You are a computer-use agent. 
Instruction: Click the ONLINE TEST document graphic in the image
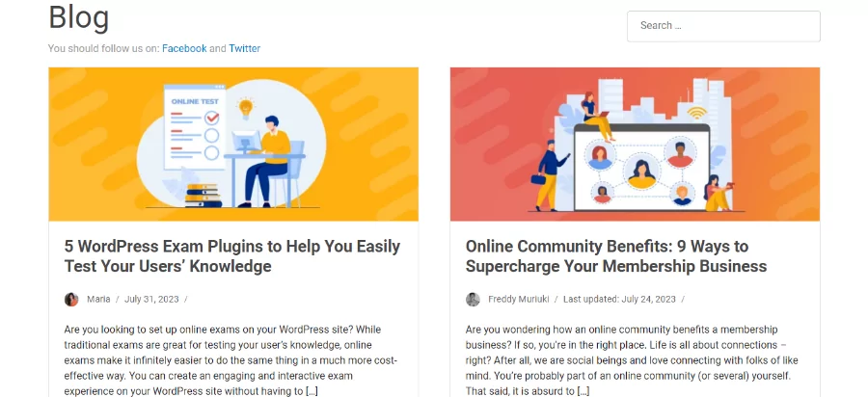coord(195,127)
